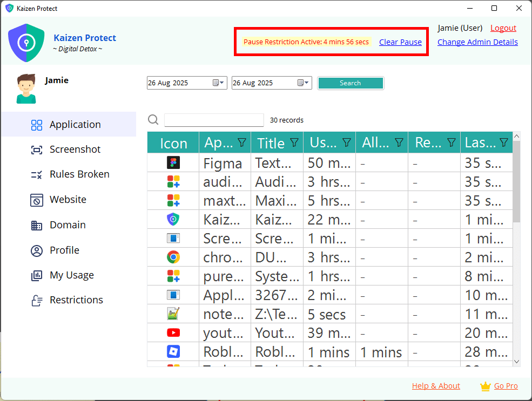Viewport: 532px width, 401px height.
Task: Click the Logout link
Action: 503,28
